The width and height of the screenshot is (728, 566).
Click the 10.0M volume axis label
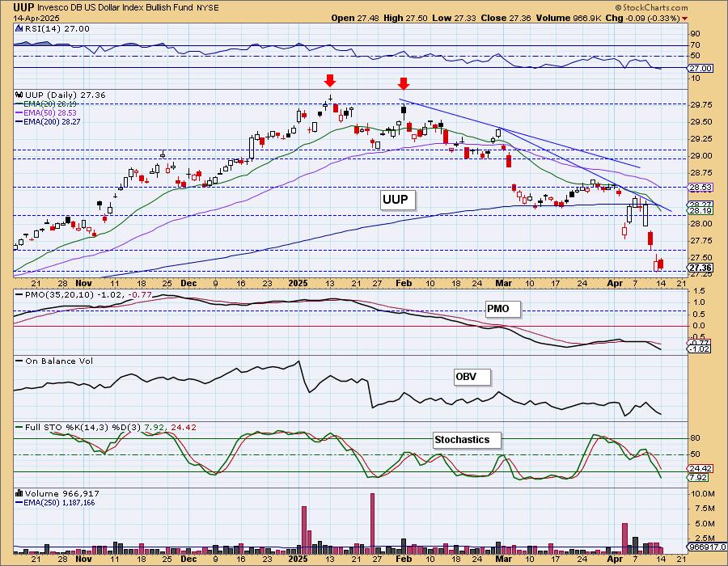[x=702, y=493]
